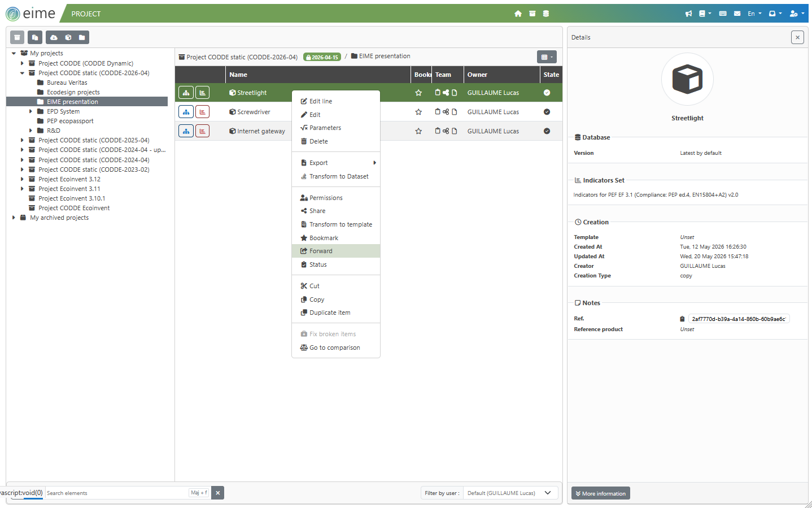Viewport: 812px width, 508px height.
Task: Select the PEP ecopassport folder
Action: [x=70, y=121]
